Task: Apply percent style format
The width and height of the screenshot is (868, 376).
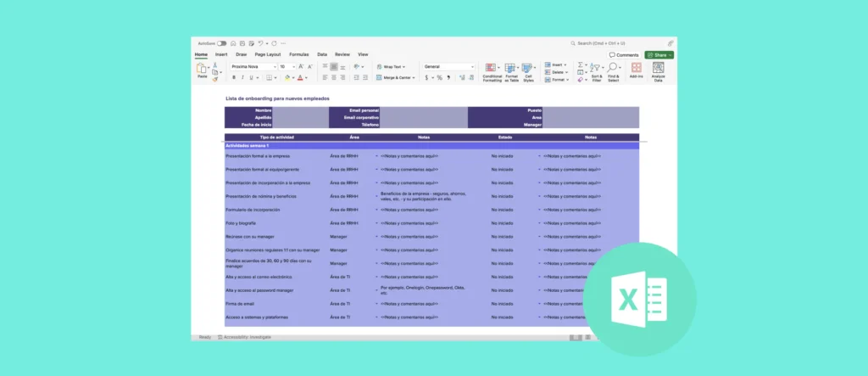Action: [440, 77]
